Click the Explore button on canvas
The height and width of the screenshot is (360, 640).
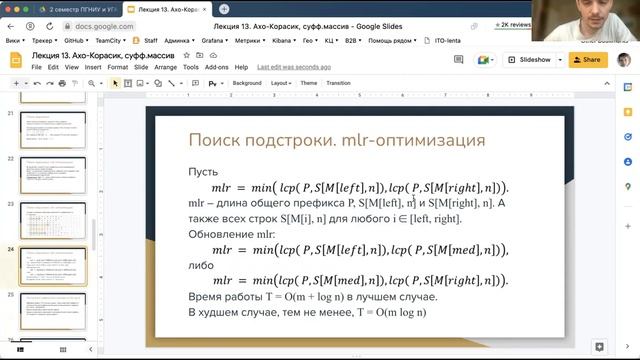click(x=599, y=347)
